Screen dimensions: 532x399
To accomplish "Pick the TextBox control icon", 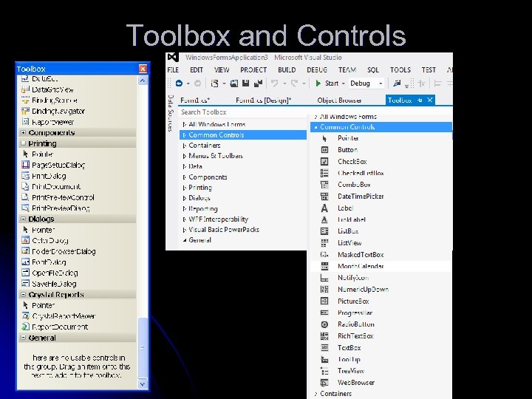I will [324, 347].
